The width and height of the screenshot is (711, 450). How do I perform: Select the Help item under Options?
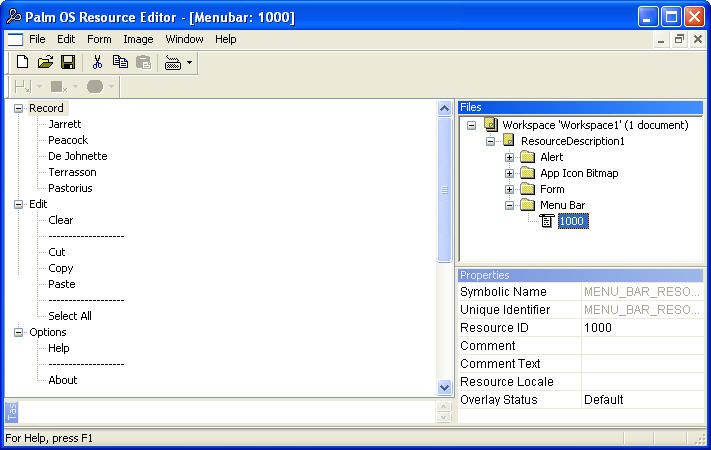point(59,348)
